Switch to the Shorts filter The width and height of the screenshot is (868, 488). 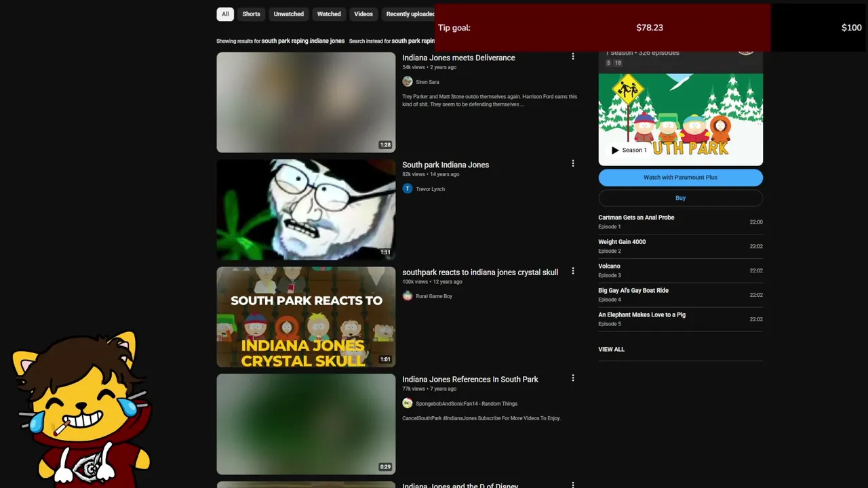(x=252, y=14)
